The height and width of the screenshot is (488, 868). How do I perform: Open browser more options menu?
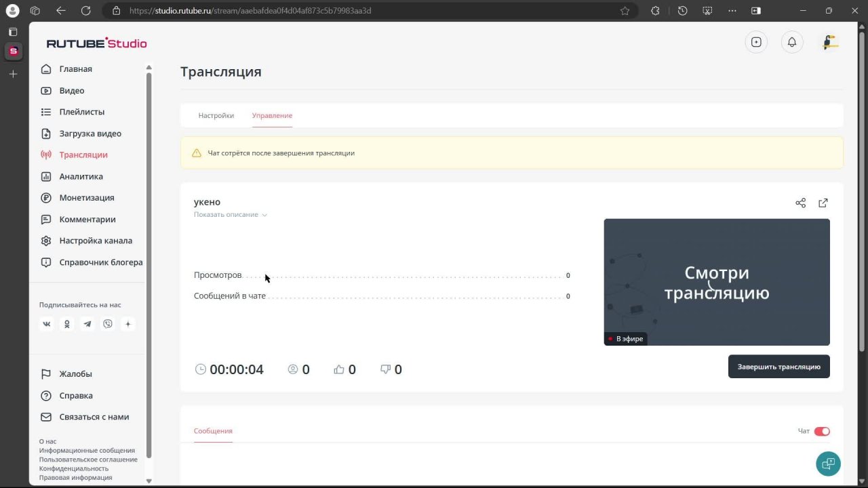point(732,11)
